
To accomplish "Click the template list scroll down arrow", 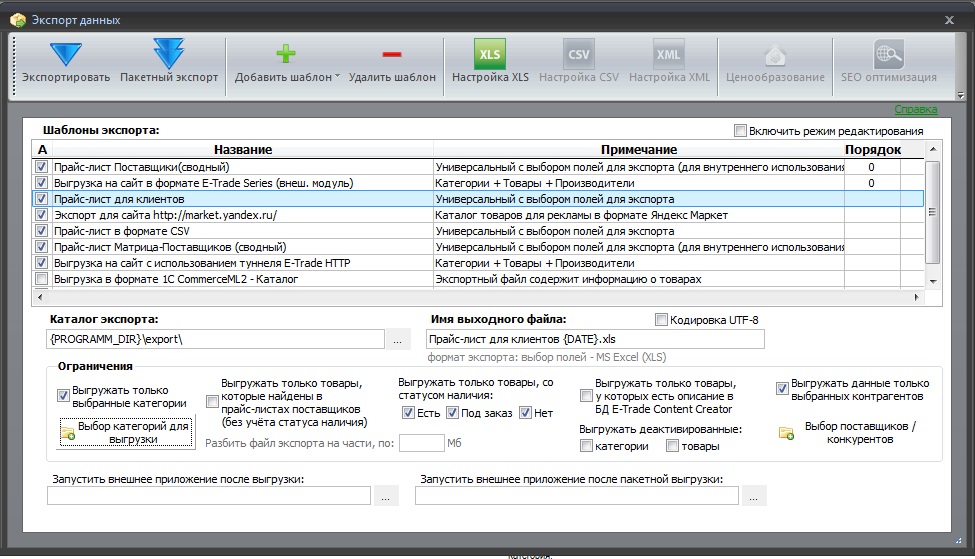I will [x=933, y=281].
